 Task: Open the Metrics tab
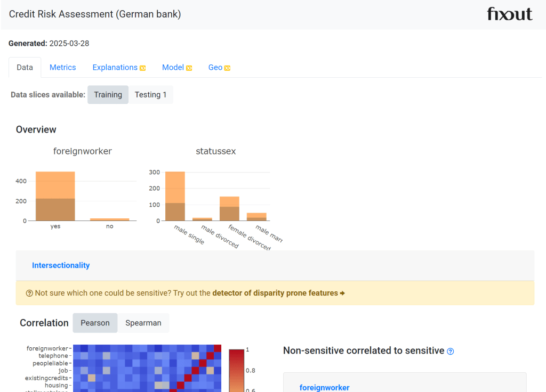click(62, 68)
